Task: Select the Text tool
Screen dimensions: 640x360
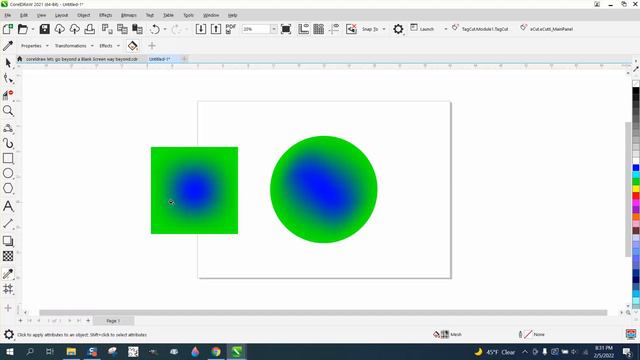Action: (8, 206)
